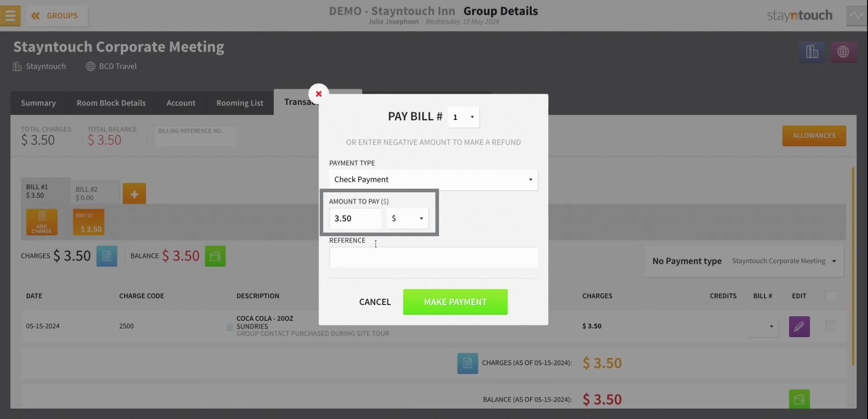
Task: Focus the Amount to Pay field
Action: pos(355,219)
